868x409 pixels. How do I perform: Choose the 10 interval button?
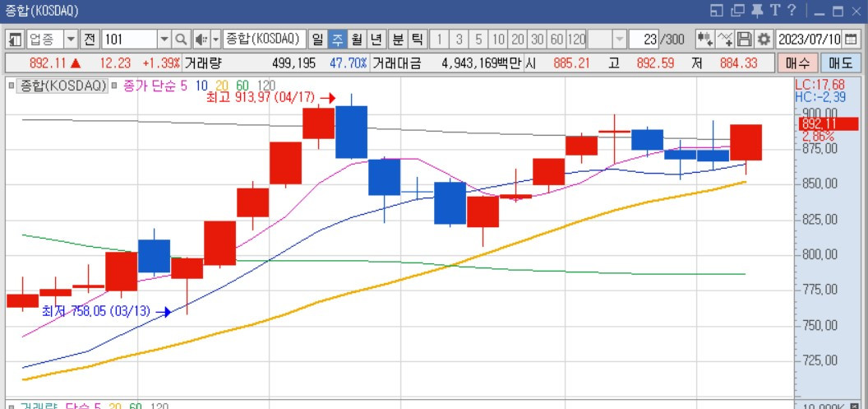pos(498,40)
